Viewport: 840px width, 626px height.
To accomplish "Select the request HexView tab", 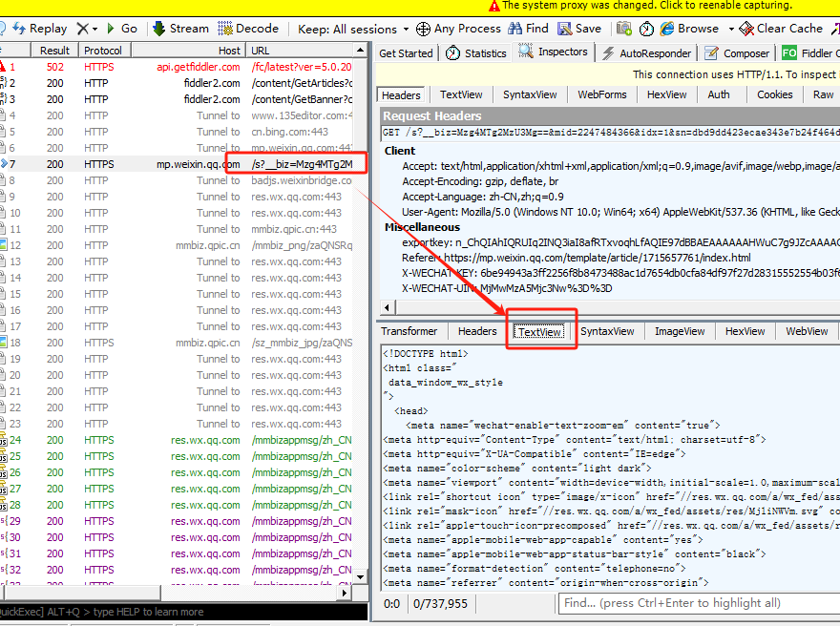I will pyautogui.click(x=666, y=94).
